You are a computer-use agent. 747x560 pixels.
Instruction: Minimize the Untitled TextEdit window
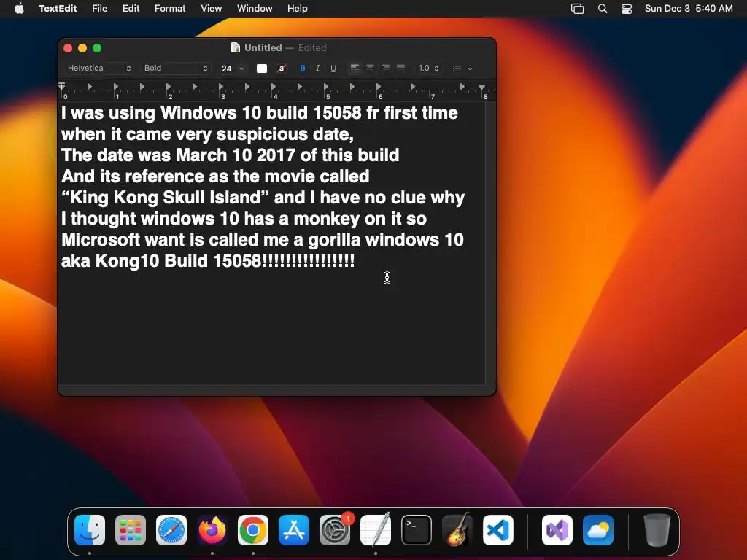coord(82,48)
